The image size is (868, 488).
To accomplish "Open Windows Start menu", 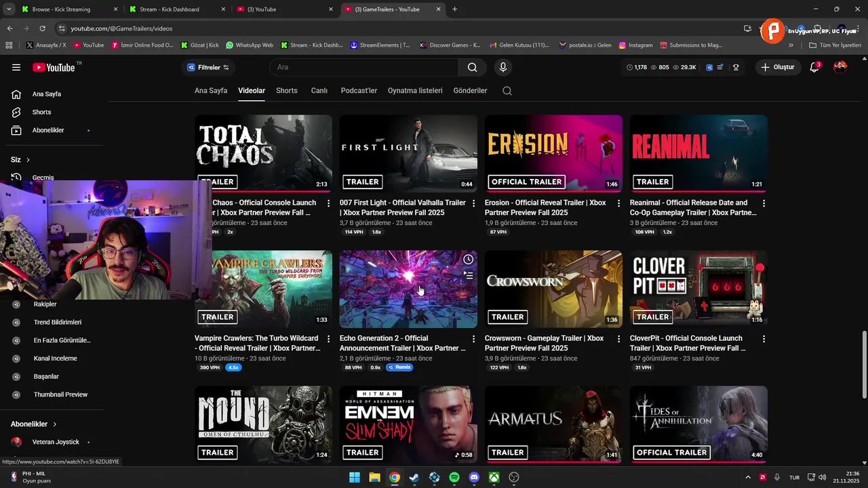I will (355, 477).
